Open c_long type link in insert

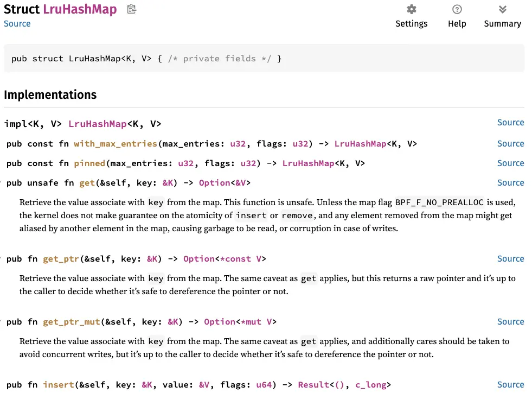click(x=370, y=385)
